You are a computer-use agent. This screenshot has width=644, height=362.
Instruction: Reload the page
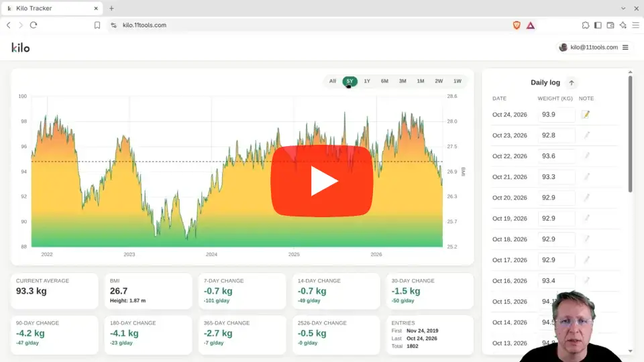pyautogui.click(x=34, y=25)
